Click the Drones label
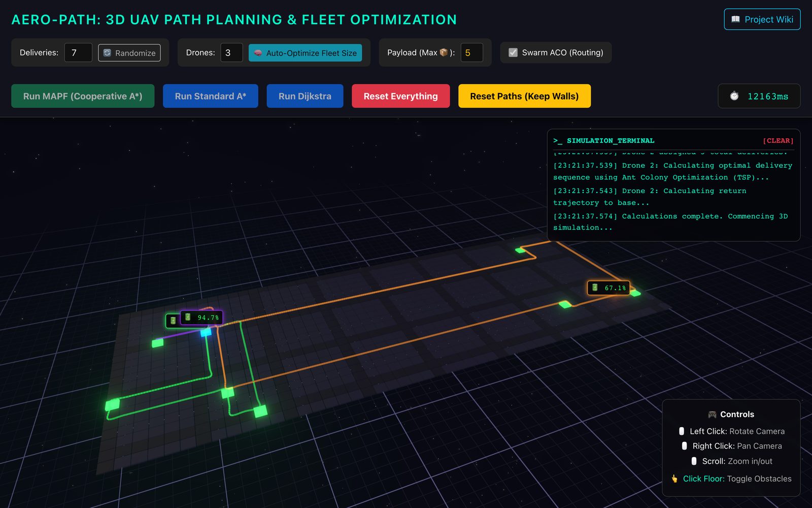The width and height of the screenshot is (812, 508). (200, 52)
